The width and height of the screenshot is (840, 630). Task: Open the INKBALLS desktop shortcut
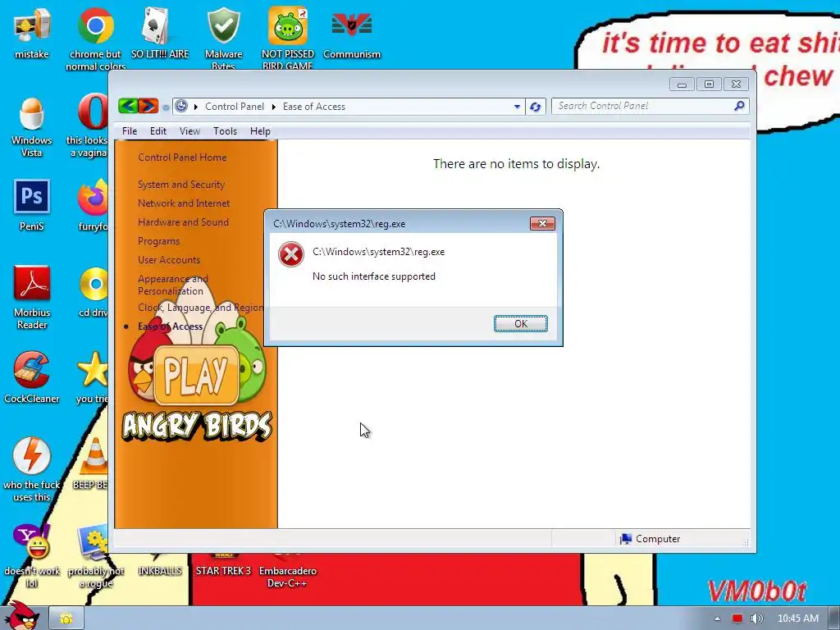click(x=160, y=570)
